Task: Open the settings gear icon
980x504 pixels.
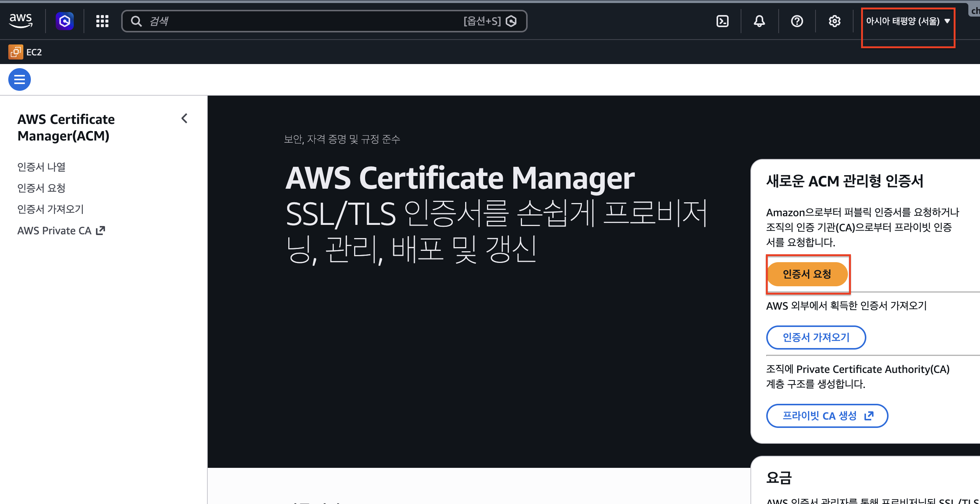Action: (x=834, y=21)
